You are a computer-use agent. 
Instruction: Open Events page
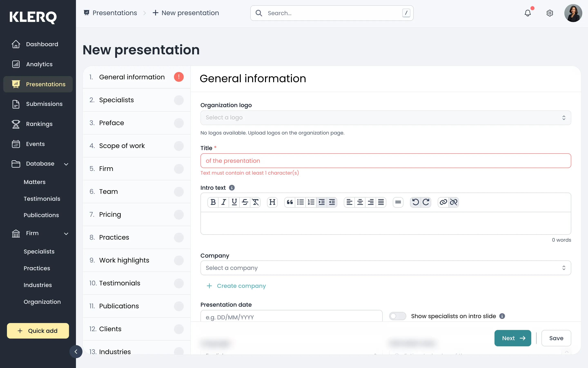pyautogui.click(x=38, y=144)
